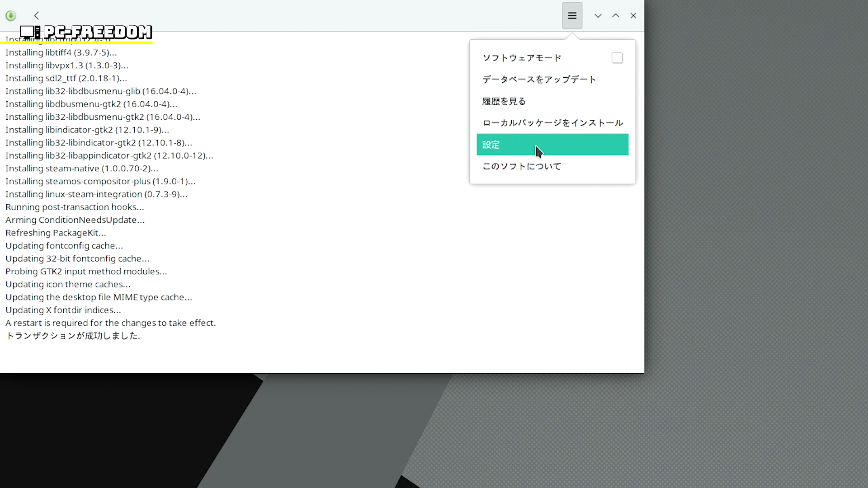Click the up chevron in titlebar
This screenshot has width=868, height=488.
point(615,16)
